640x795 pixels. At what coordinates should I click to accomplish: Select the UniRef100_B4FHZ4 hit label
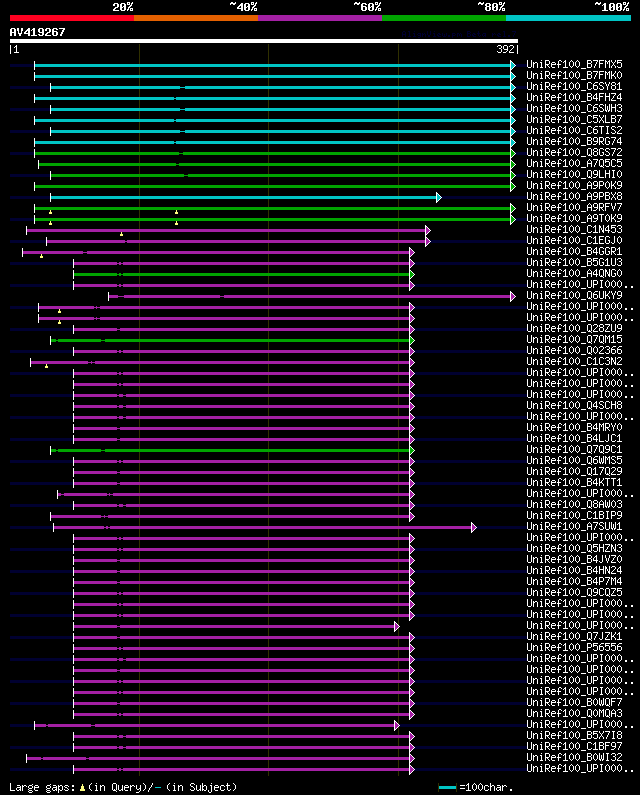pyautogui.click(x=574, y=97)
